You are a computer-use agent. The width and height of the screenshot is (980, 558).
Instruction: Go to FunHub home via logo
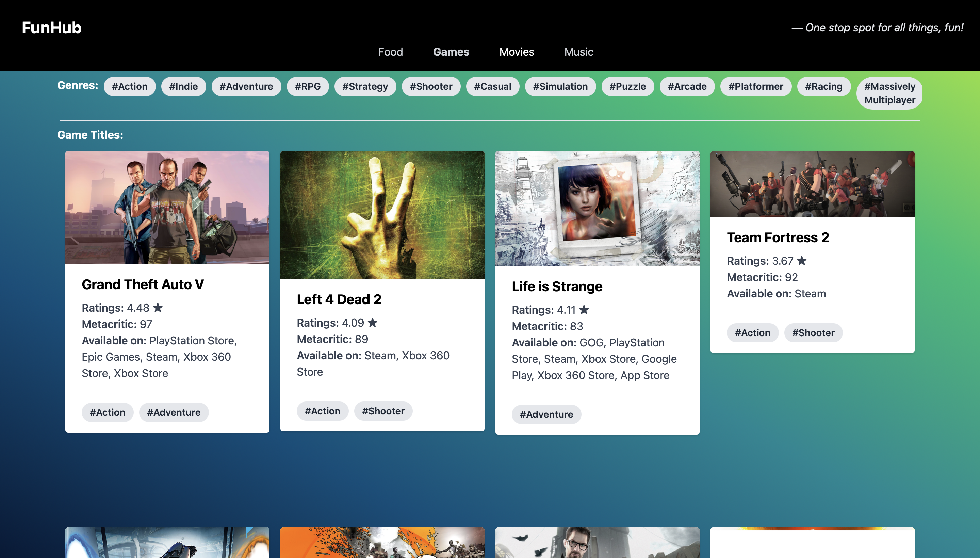point(51,28)
